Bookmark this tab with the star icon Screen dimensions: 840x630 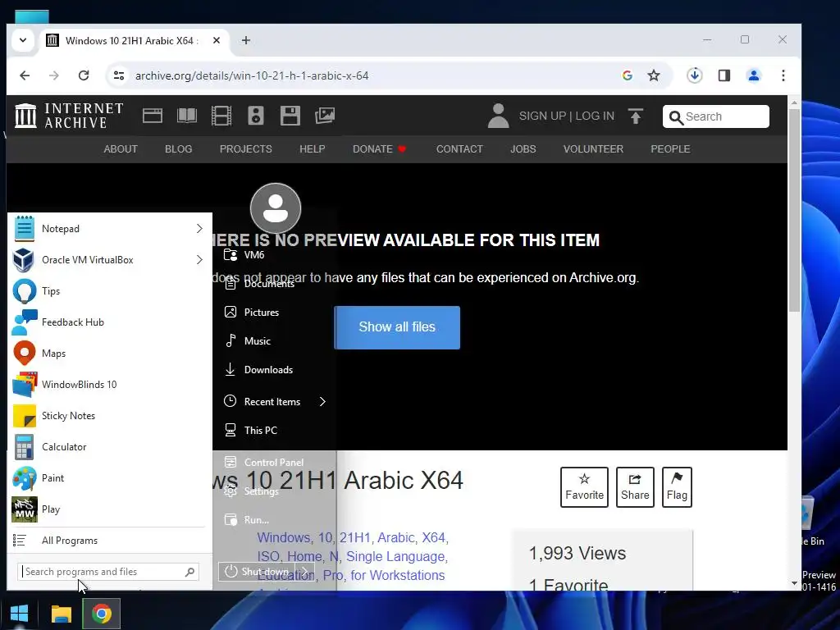pos(654,75)
